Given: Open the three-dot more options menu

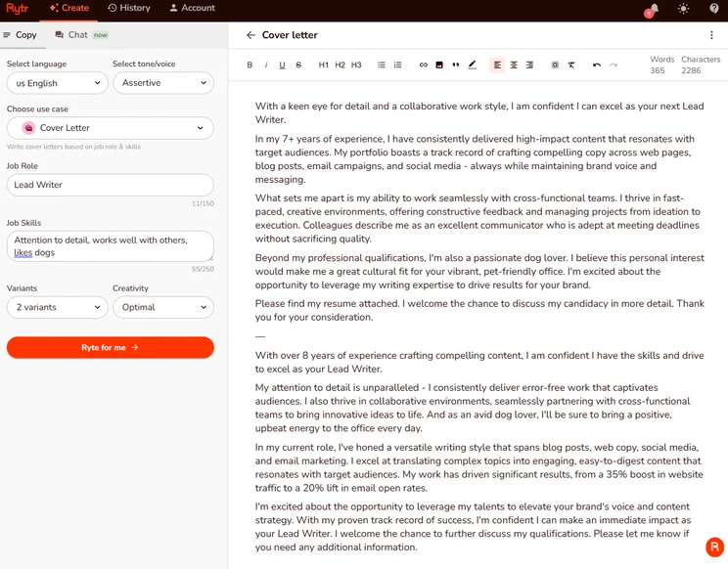Looking at the screenshot, I should point(711,35).
